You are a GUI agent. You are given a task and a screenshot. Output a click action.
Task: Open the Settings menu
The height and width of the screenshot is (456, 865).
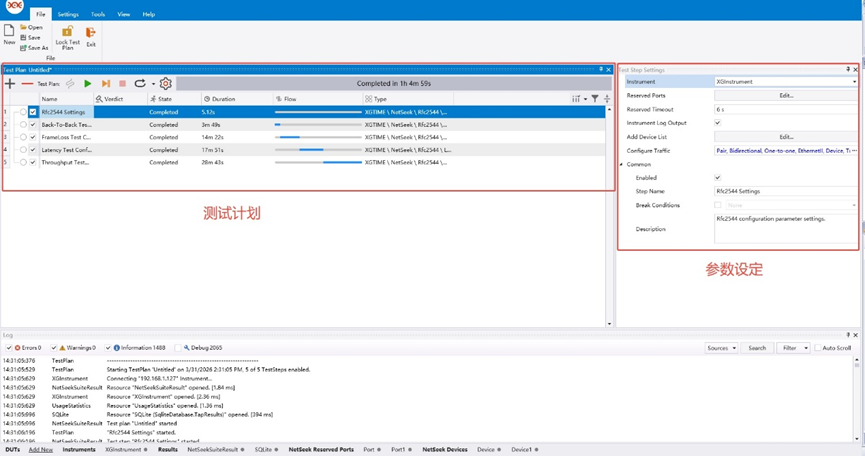point(68,14)
